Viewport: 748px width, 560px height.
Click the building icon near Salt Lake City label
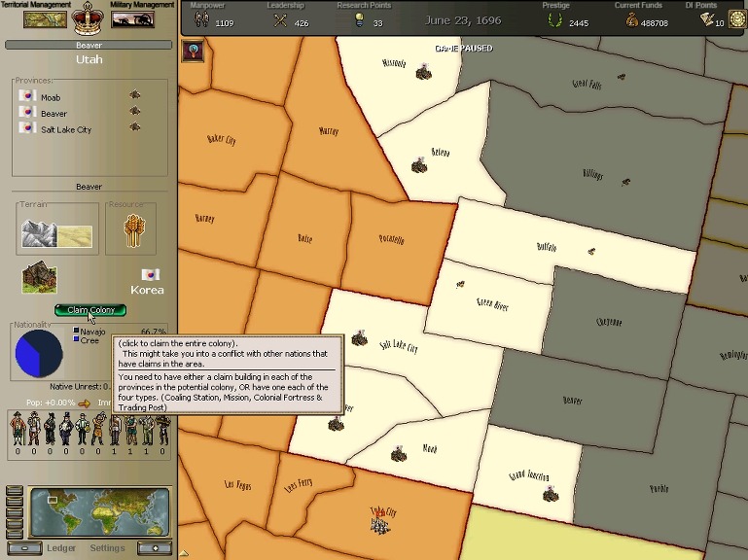[359, 337]
